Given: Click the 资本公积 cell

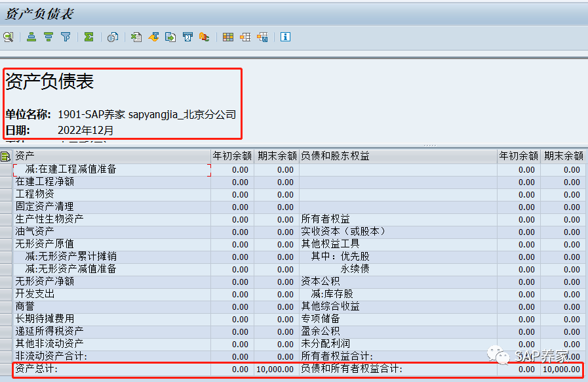Looking at the screenshot, I should pos(398,282).
